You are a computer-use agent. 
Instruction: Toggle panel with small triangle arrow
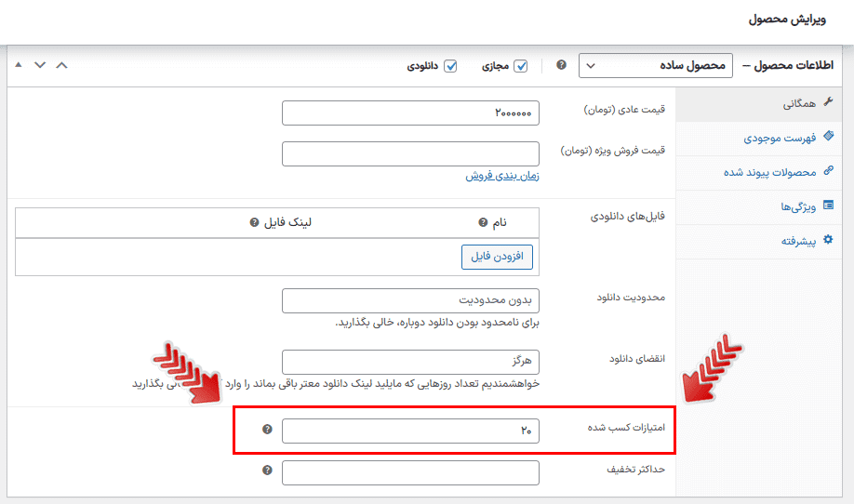[19, 65]
